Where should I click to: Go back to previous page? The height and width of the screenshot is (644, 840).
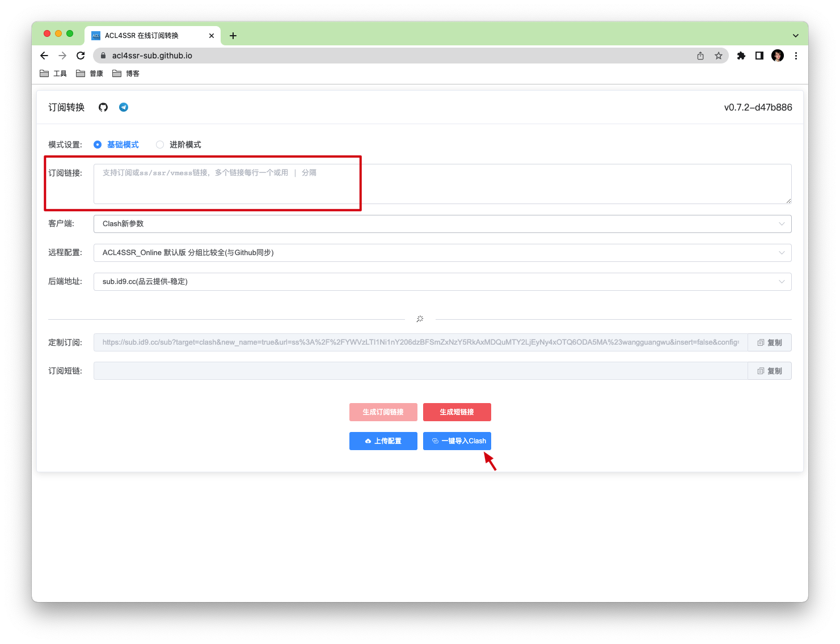(x=44, y=56)
